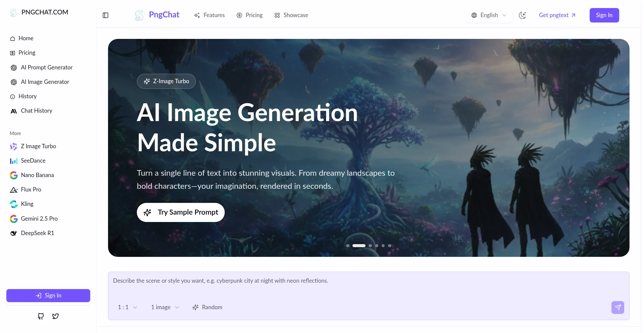Click the hero banner image
The image size is (644, 333).
coord(369,148)
